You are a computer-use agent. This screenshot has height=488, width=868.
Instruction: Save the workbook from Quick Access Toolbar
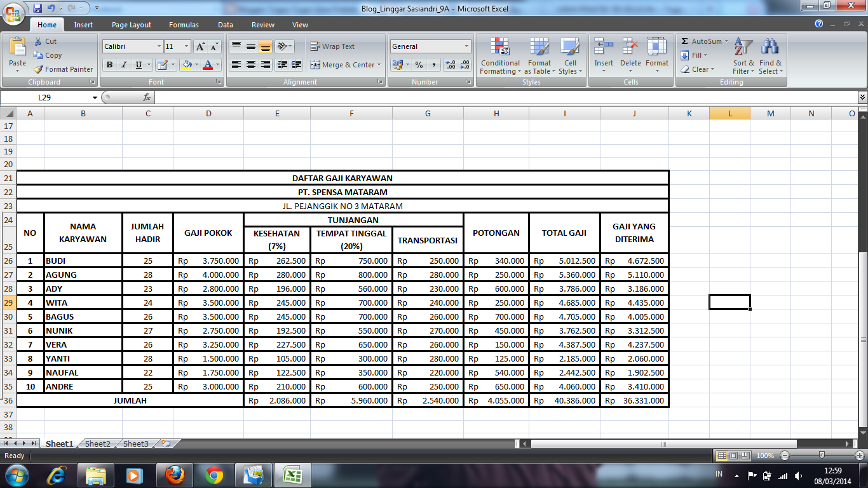[x=37, y=8]
